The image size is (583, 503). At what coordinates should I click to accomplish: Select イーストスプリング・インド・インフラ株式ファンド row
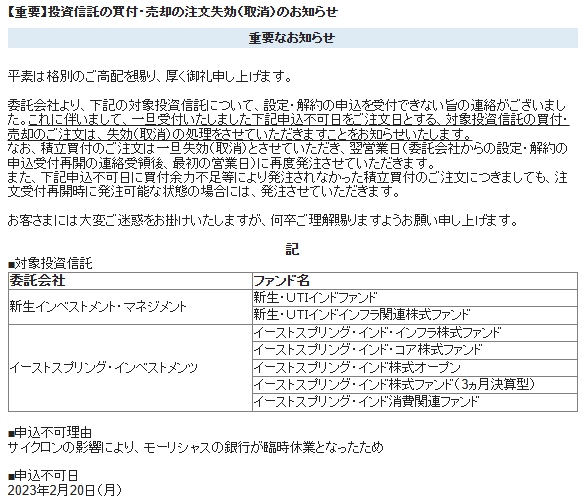point(415,333)
